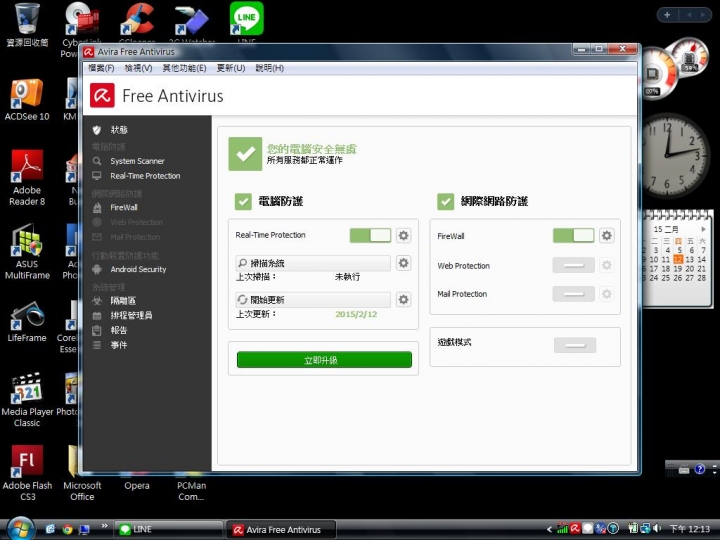Click the 2015/2/12 last update date
Screen dimensions: 720x540
[x=356, y=315]
